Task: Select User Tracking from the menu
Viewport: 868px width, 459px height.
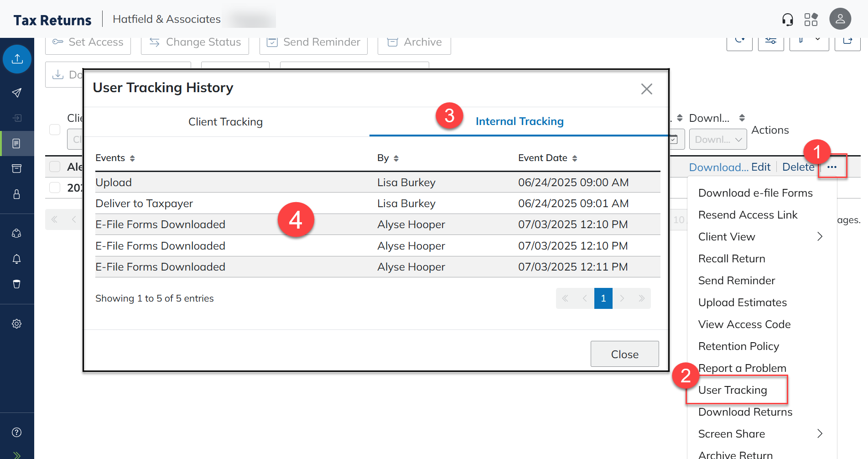Action: point(733,390)
